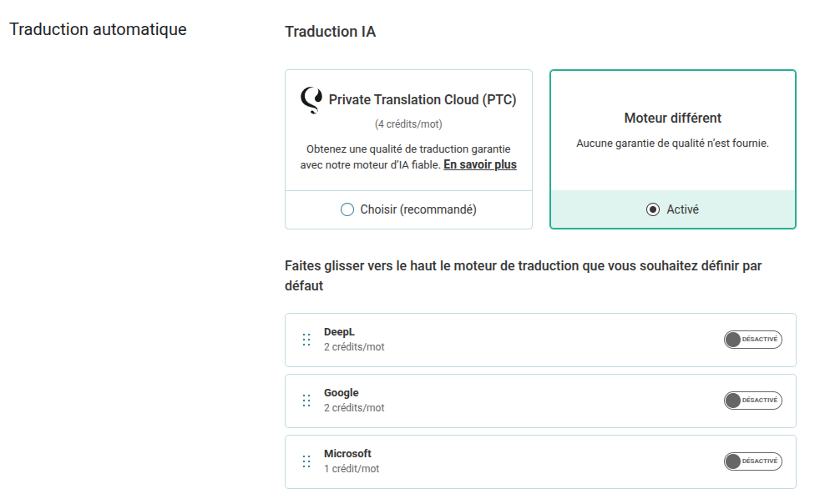Screen dimensions: 835x504
Task: Click the "Private Translation Cloud (PTC)" title
Action: click(x=423, y=100)
